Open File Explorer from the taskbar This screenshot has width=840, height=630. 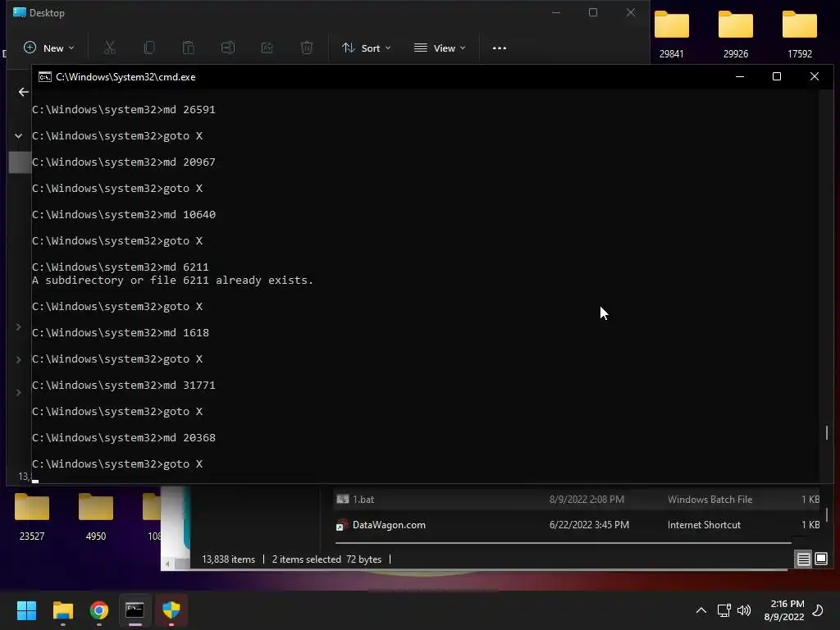(62, 610)
